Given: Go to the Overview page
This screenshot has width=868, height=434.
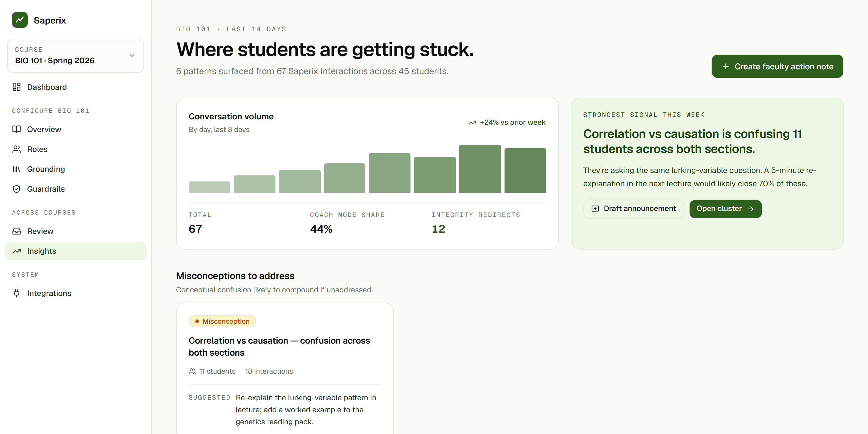Looking at the screenshot, I should 75,129.
